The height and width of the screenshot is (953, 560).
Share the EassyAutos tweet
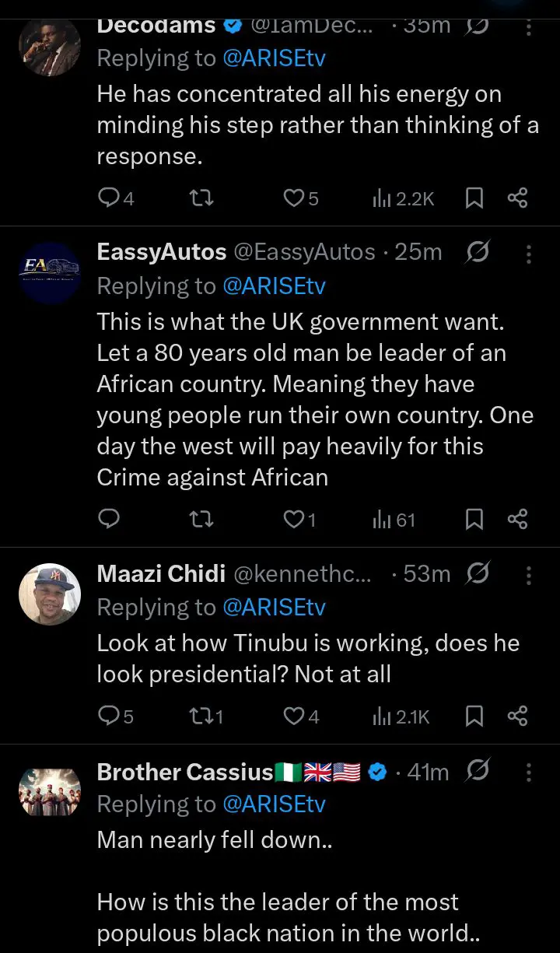coord(517,519)
